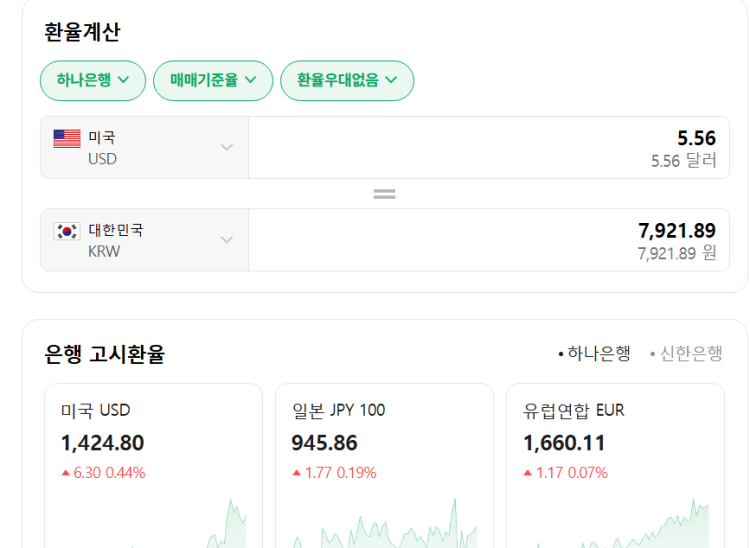Click the red up arrow under EUR rate
Image resolution: width=750 pixels, height=548 pixels.
point(529,473)
